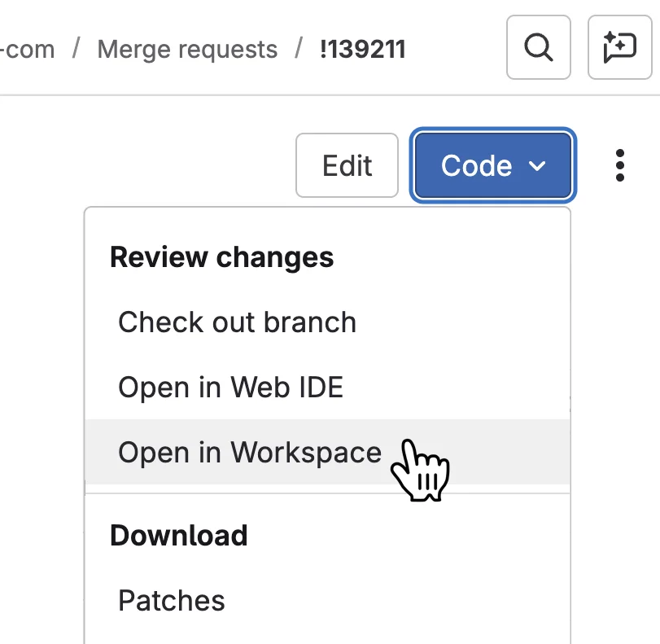
Task: Open the vertical ellipsis options menu
Action: tap(620, 165)
